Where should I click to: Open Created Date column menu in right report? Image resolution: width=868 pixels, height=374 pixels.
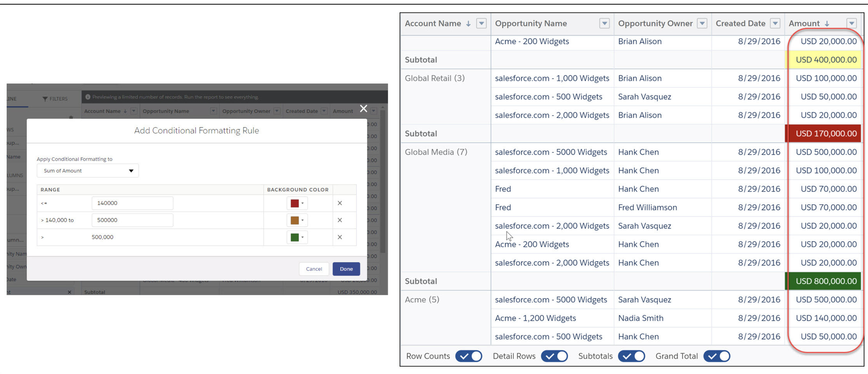point(775,23)
